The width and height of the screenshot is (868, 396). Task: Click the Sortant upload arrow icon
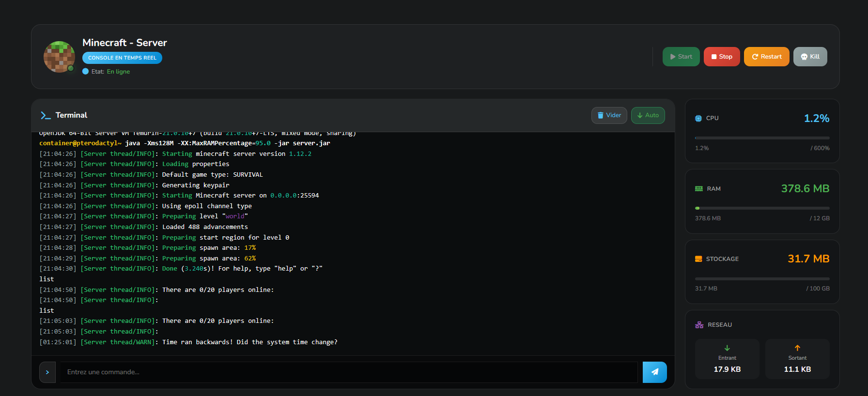(797, 348)
